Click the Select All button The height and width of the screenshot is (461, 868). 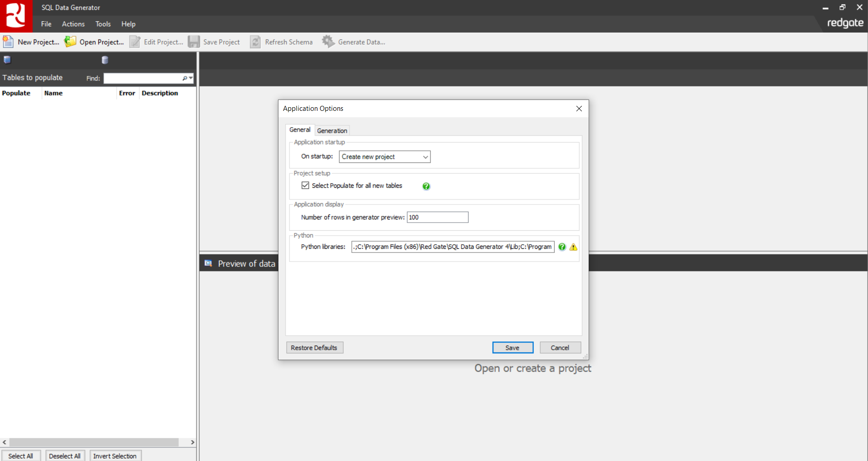[x=21, y=456]
